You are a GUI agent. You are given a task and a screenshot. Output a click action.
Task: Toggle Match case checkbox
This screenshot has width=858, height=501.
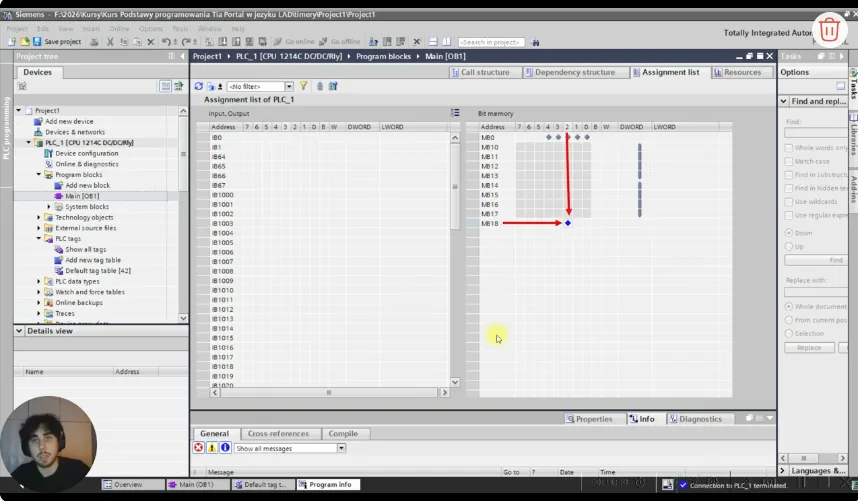tap(789, 161)
